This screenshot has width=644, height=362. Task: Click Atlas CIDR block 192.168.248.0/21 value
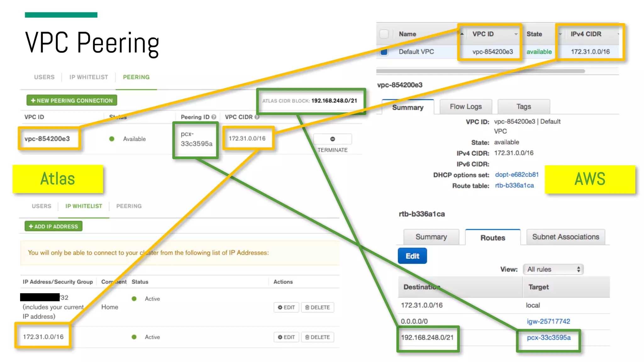pyautogui.click(x=334, y=101)
